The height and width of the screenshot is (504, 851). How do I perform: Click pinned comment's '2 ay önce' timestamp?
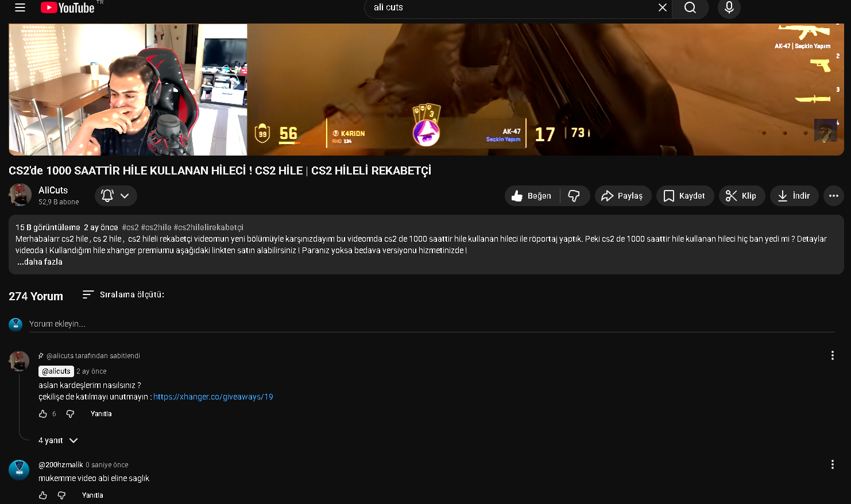coord(91,371)
